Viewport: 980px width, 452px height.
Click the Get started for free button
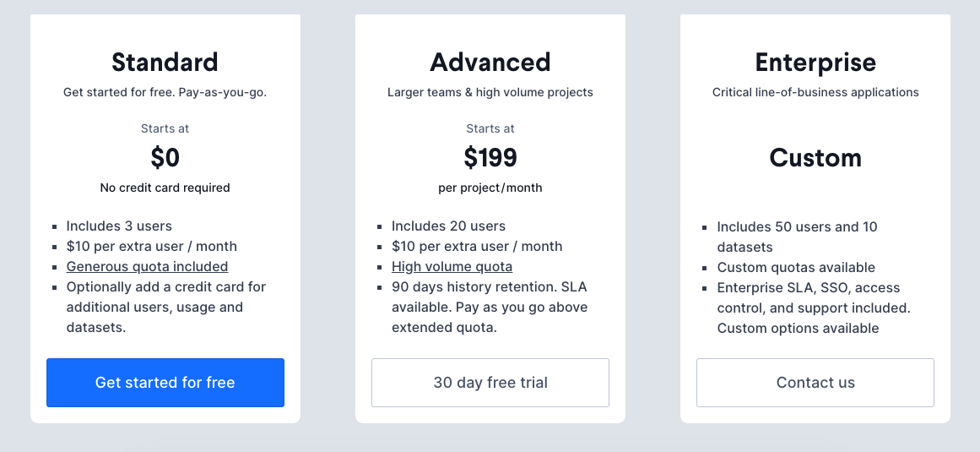(165, 383)
